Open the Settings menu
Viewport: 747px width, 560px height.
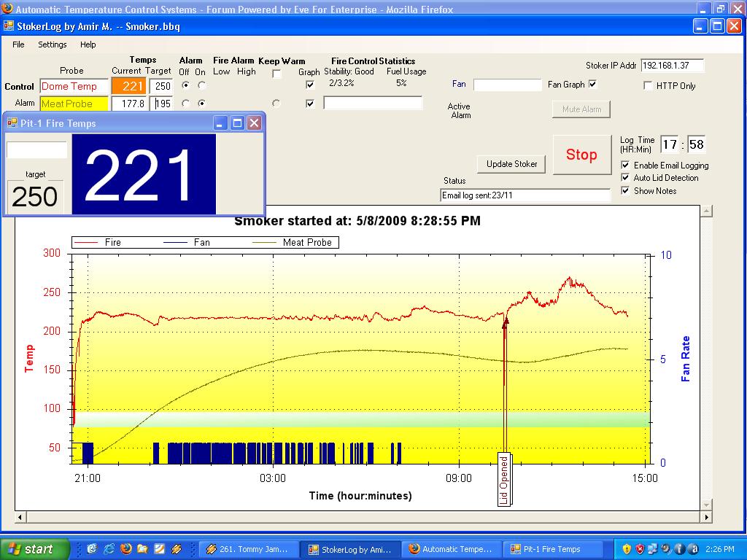[53, 44]
